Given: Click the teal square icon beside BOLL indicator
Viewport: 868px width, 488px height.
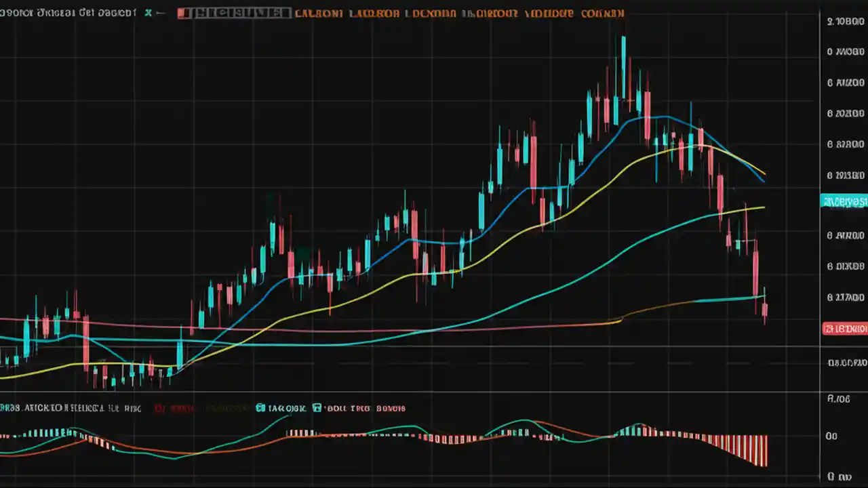Looking at the screenshot, I should point(317,408).
